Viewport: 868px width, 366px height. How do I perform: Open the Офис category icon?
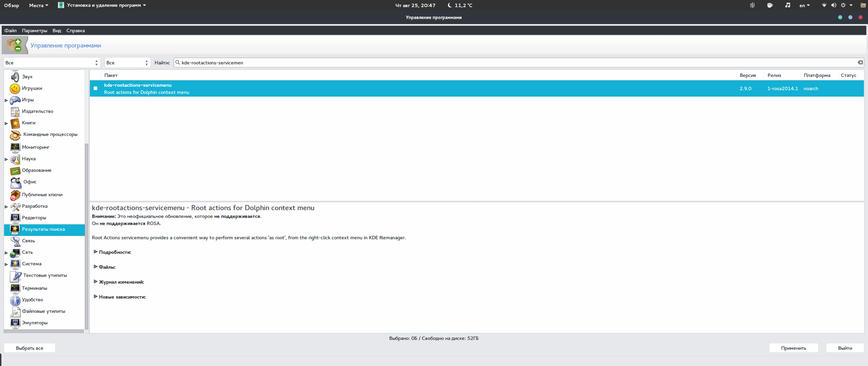click(15, 182)
